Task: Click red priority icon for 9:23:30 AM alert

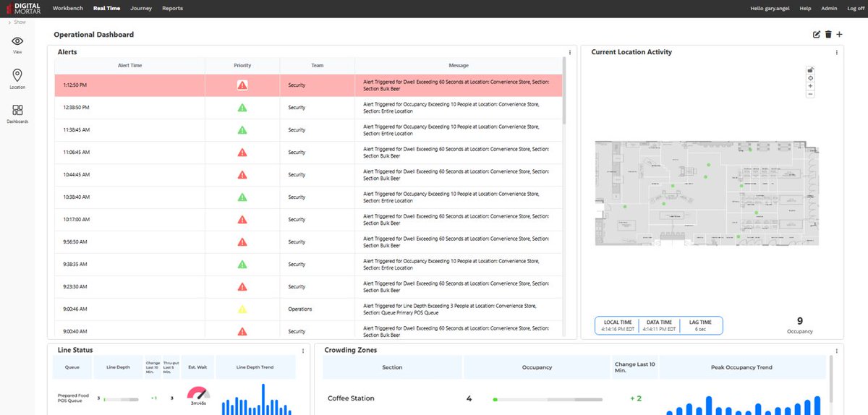Action: 242,287
